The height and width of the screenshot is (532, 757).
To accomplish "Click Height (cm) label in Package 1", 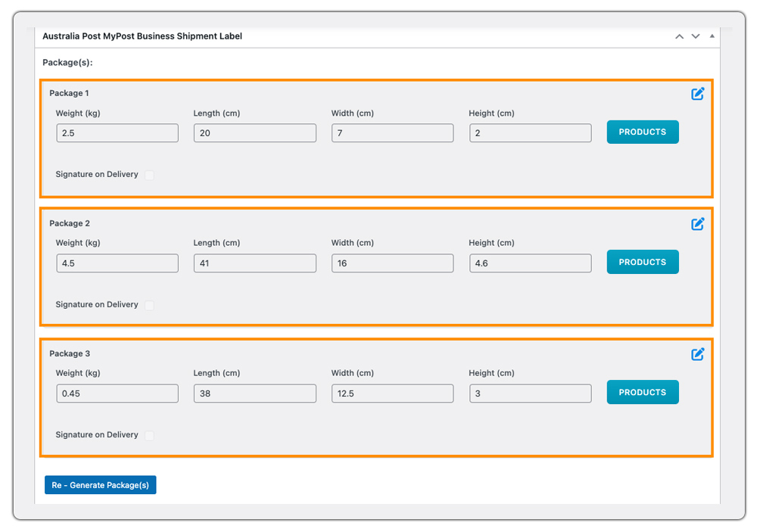I will pos(491,114).
